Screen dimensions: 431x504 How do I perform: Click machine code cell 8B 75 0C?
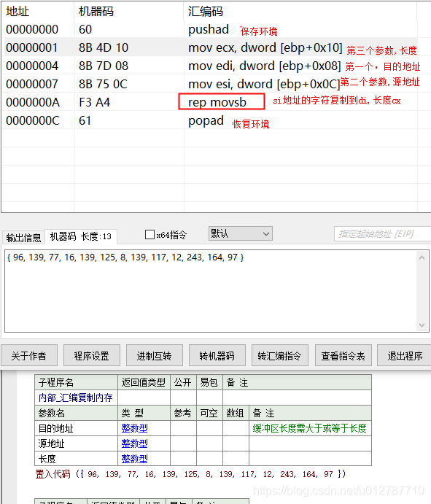[x=103, y=84]
